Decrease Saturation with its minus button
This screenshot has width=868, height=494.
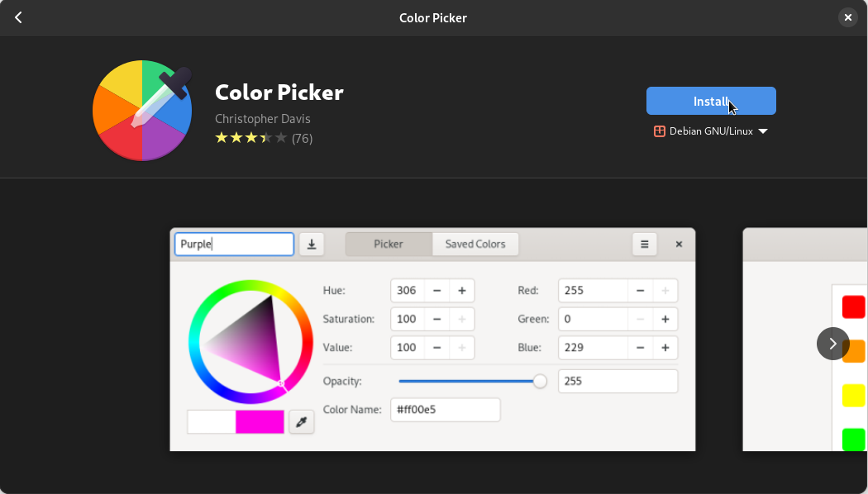tap(436, 319)
